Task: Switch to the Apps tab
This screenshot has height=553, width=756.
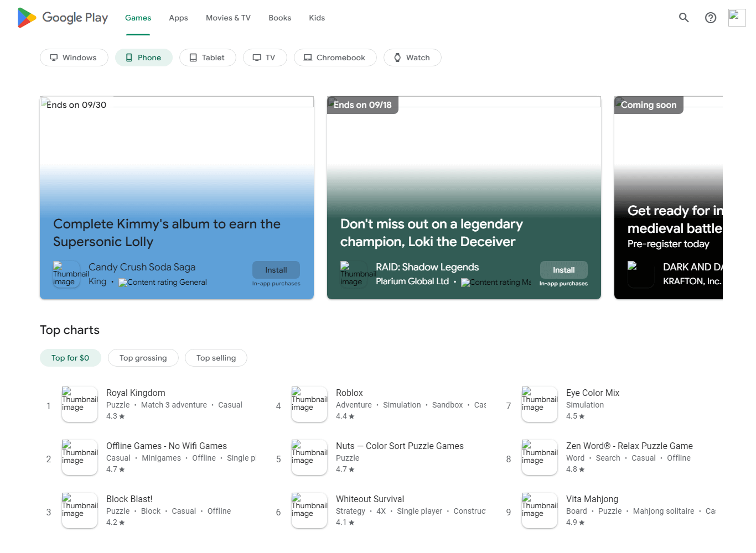Action: [x=178, y=18]
